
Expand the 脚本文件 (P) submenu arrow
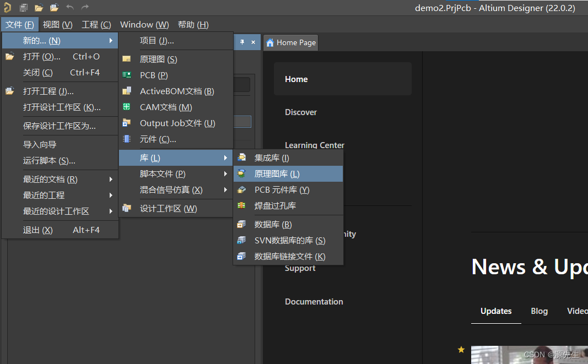pyautogui.click(x=225, y=173)
